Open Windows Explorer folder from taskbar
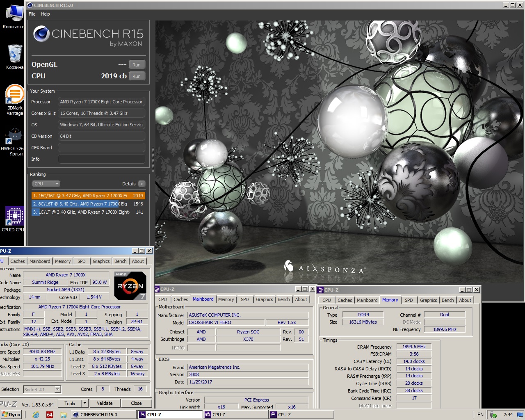Screen dimensions: 525x420 (x=64, y=415)
